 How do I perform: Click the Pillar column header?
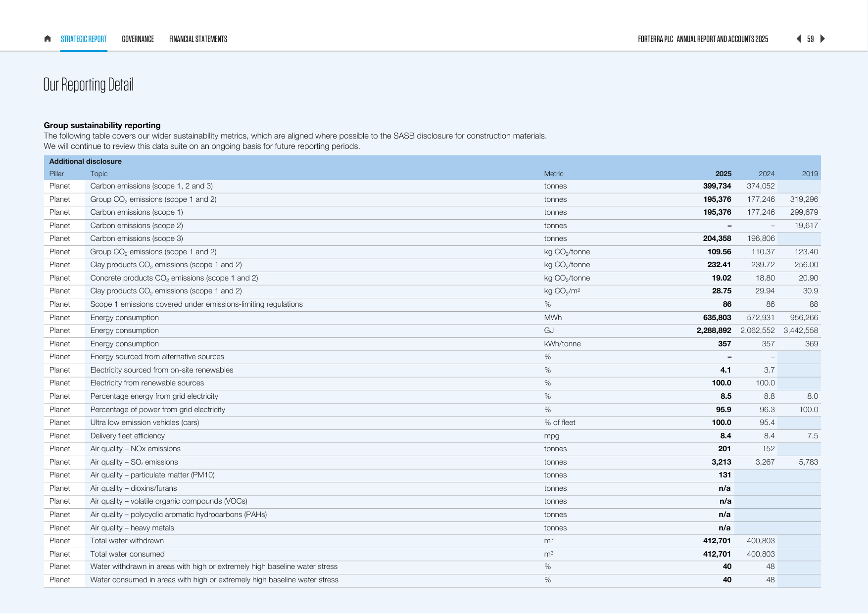tap(56, 174)
